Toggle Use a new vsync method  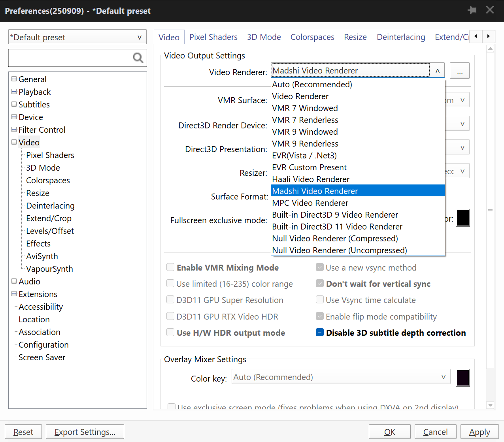pos(320,267)
